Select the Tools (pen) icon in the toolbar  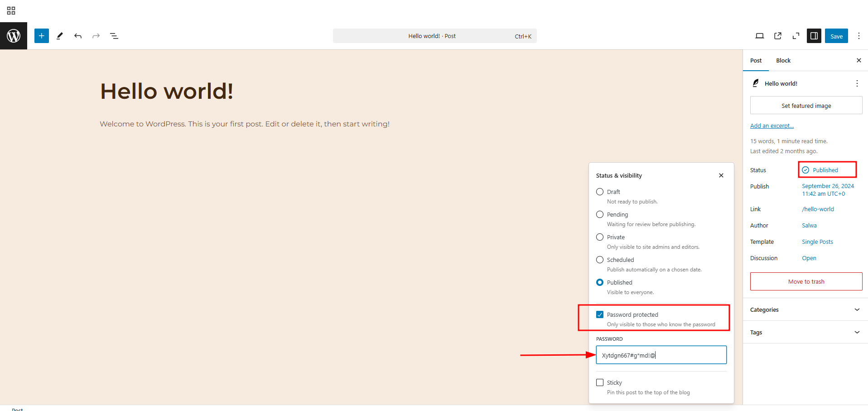[x=59, y=36]
